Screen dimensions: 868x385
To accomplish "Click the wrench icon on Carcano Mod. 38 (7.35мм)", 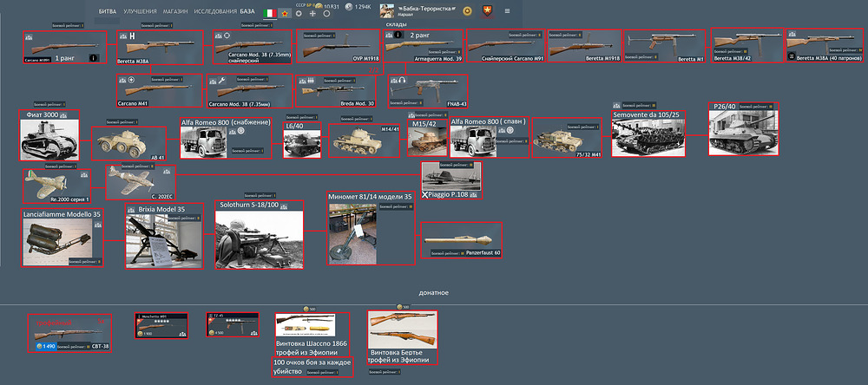I will click(x=220, y=80).
